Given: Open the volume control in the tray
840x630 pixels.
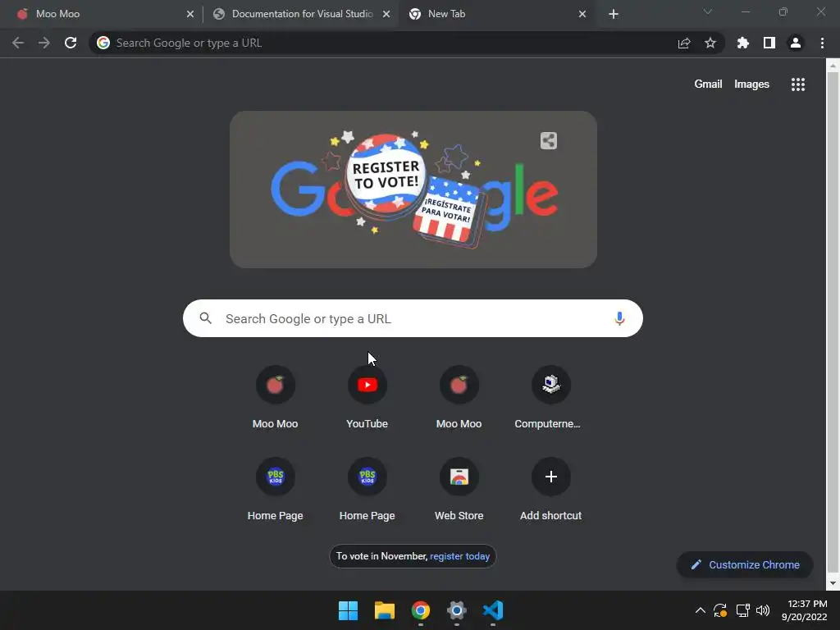Looking at the screenshot, I should click(x=763, y=610).
